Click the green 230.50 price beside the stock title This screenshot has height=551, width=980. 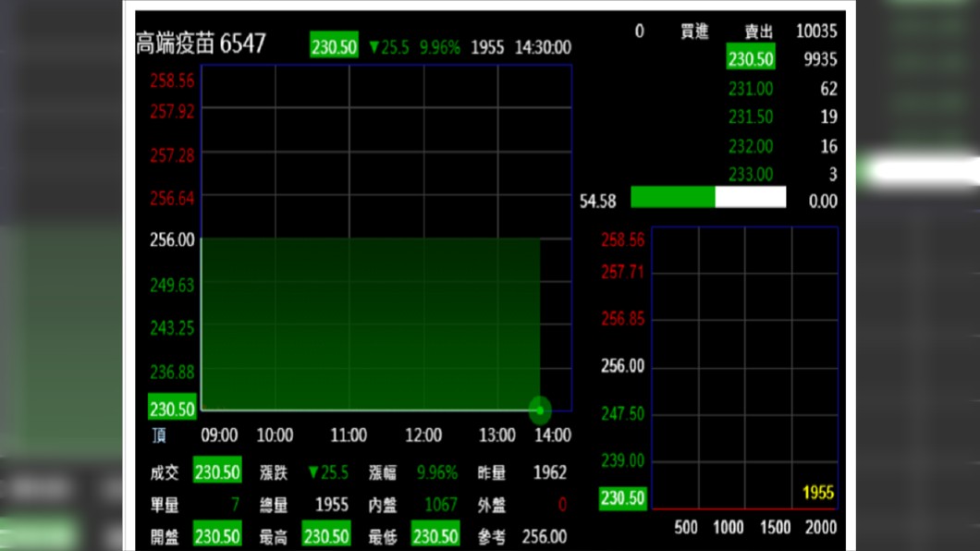pos(335,46)
